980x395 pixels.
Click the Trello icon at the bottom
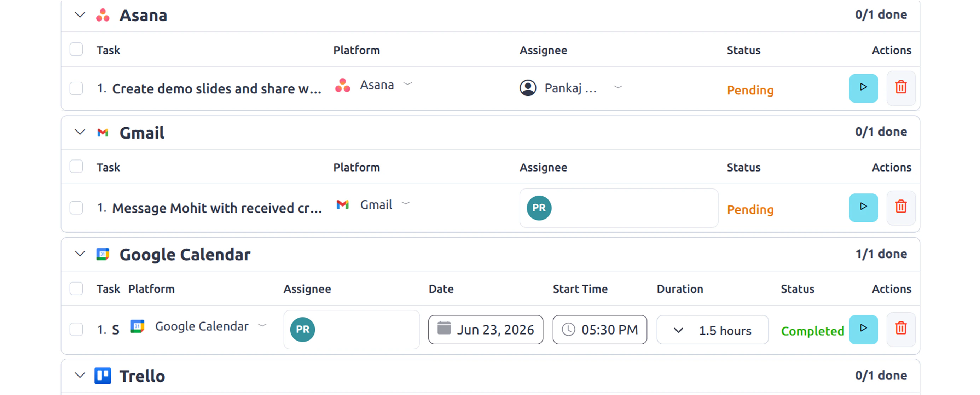point(103,376)
